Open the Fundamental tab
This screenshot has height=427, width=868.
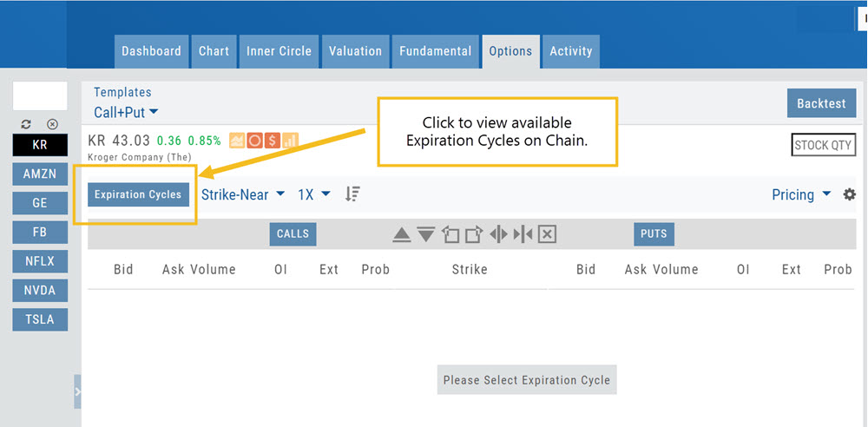click(x=436, y=51)
